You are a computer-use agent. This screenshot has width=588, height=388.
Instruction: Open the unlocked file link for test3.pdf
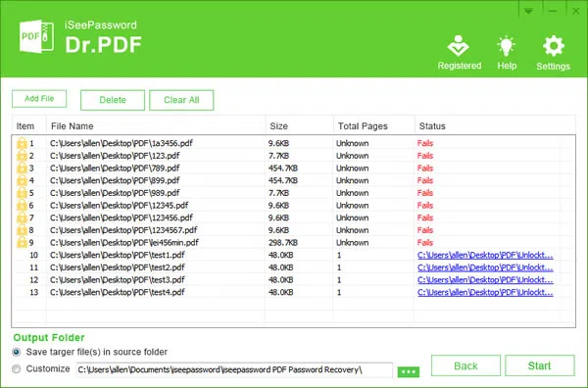click(485, 279)
